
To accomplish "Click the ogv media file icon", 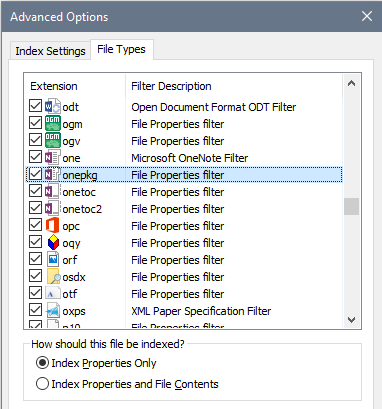I will point(53,141).
